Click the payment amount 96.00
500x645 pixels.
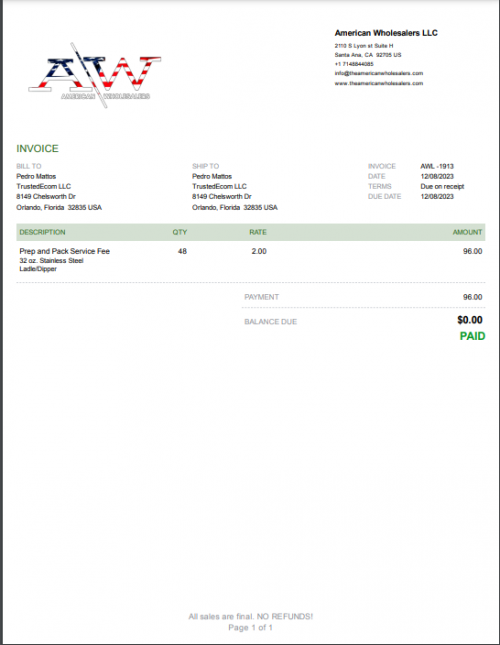[x=473, y=297]
